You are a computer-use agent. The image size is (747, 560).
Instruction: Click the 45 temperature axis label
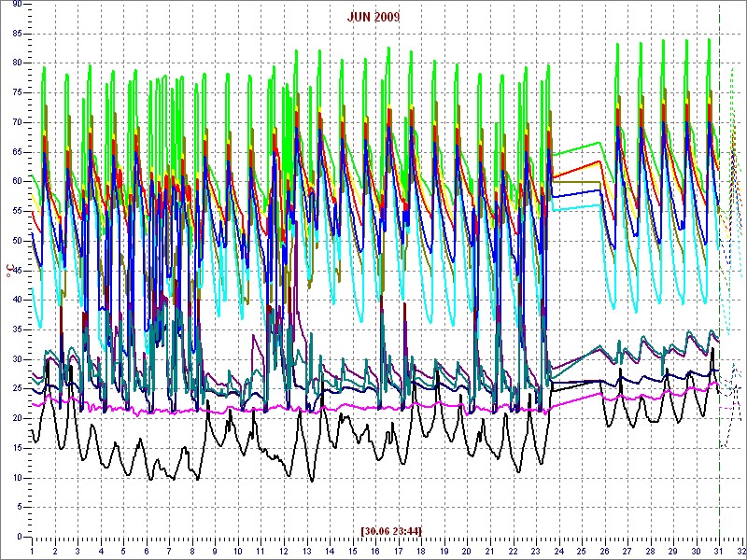[17, 271]
